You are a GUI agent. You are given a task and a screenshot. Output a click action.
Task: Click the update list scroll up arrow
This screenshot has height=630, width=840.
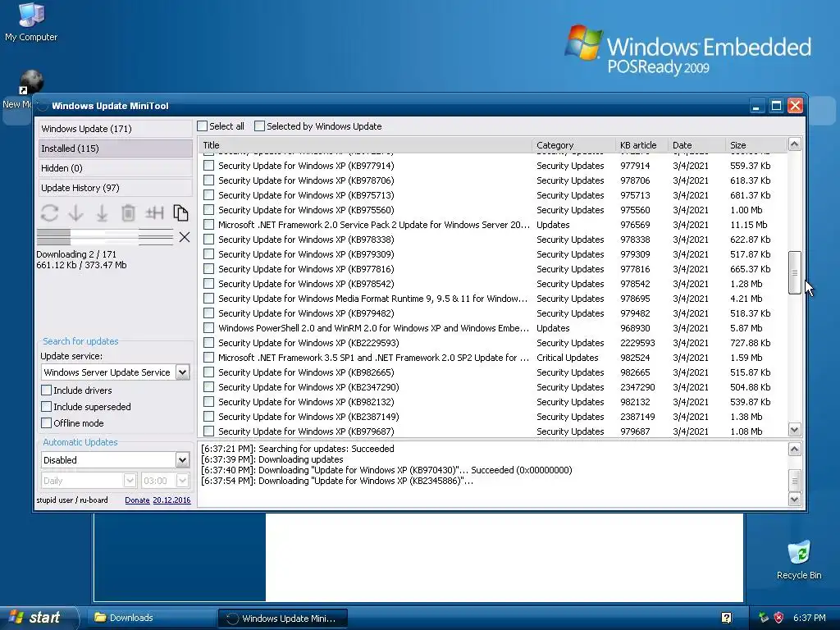[794, 144]
